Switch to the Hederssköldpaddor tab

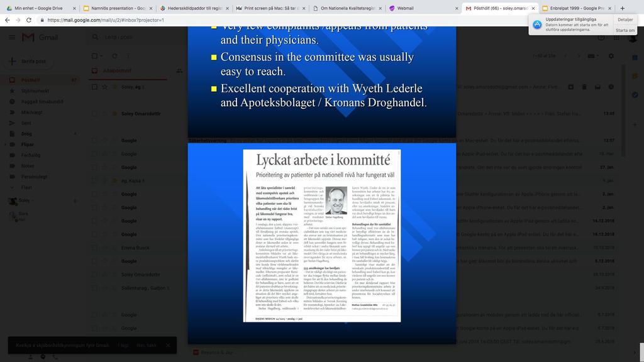pos(194,8)
